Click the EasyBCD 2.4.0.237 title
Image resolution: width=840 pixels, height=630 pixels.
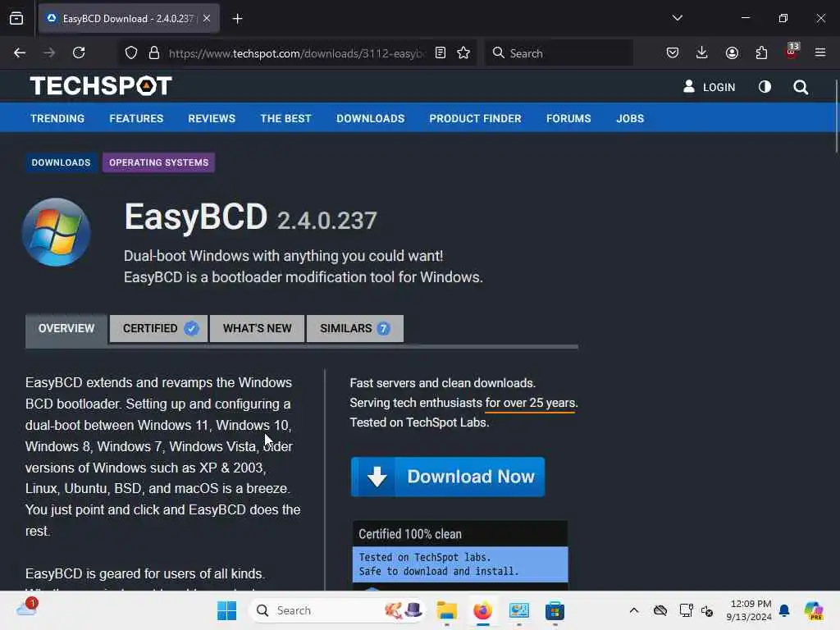point(250,217)
